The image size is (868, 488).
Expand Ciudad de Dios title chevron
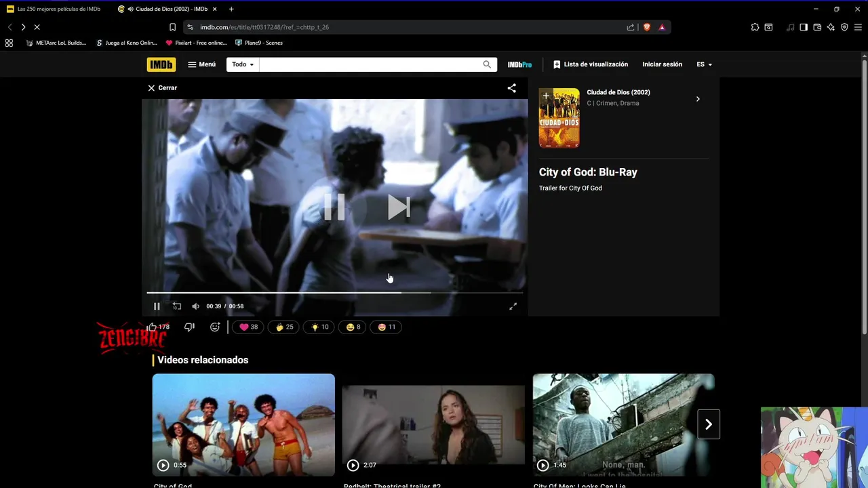coord(698,99)
